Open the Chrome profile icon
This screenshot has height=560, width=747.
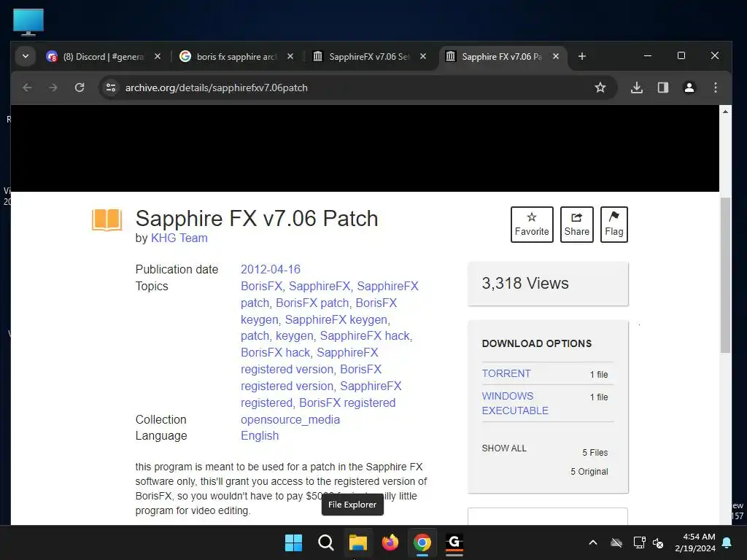pyautogui.click(x=689, y=87)
